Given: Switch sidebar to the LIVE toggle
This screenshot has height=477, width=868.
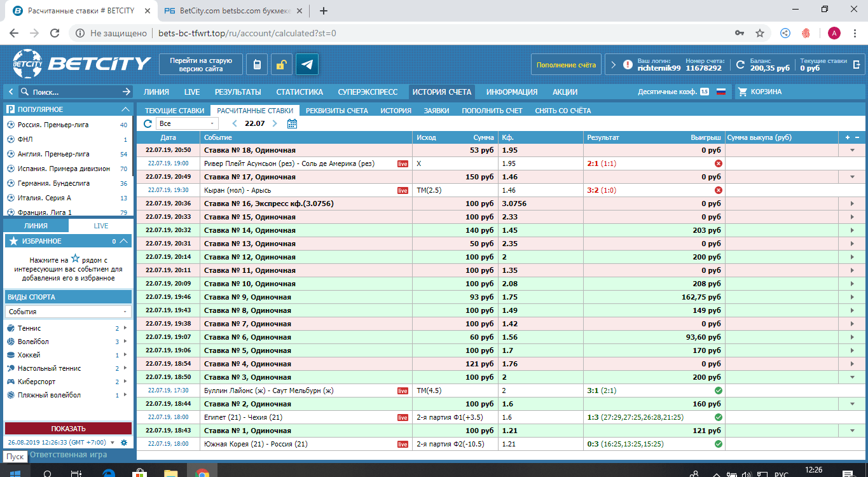Looking at the screenshot, I should tap(101, 226).
